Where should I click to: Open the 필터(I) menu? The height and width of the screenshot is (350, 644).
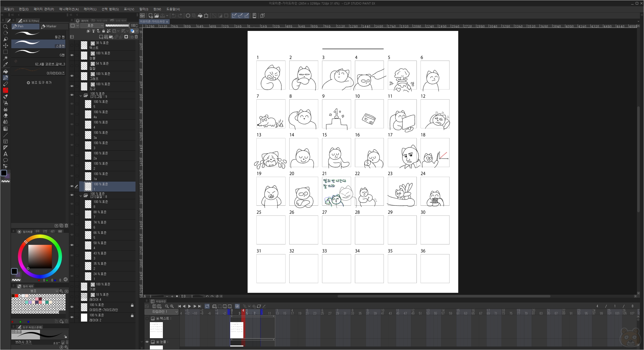coord(144,9)
